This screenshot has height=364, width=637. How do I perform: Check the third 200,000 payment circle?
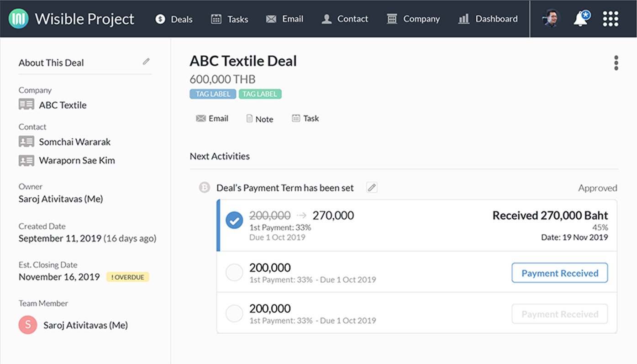[x=234, y=314]
